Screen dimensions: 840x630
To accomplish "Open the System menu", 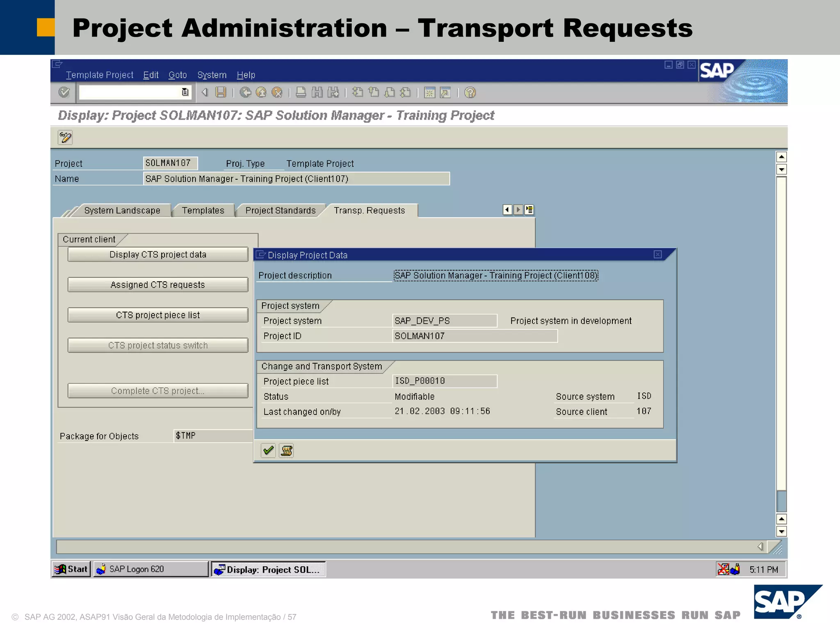I will [212, 75].
